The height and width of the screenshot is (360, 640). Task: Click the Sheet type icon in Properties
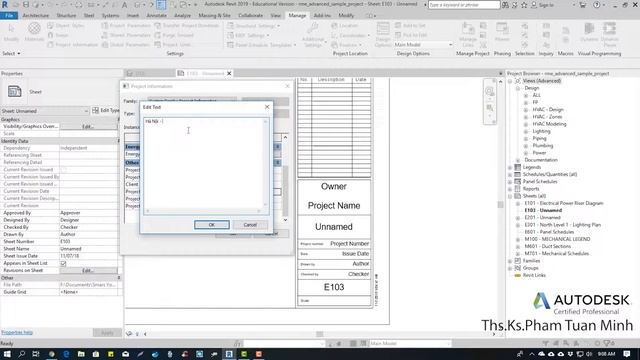point(15,91)
